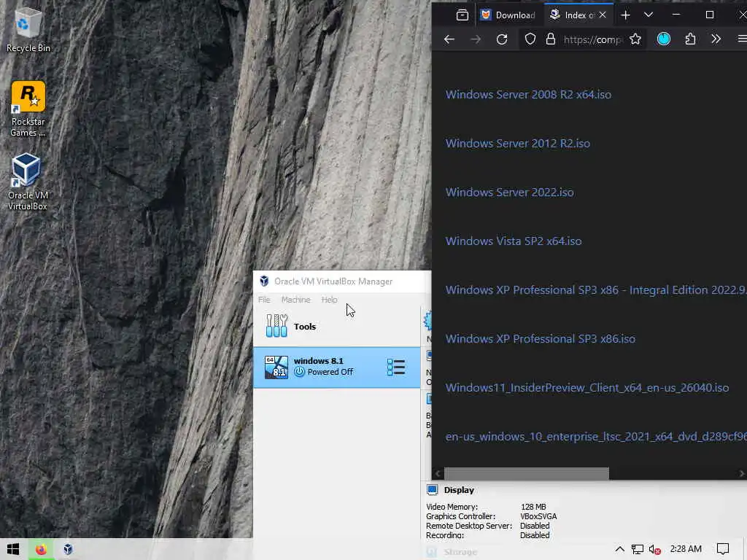Click the scrollbar left arrow in Firefox
The width and height of the screenshot is (747, 560).
pyautogui.click(x=438, y=473)
